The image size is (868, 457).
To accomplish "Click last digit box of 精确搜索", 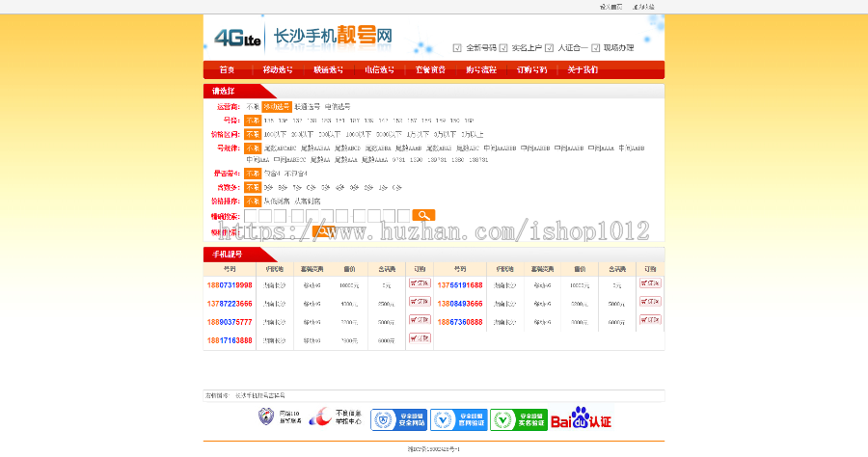I will point(403,216).
